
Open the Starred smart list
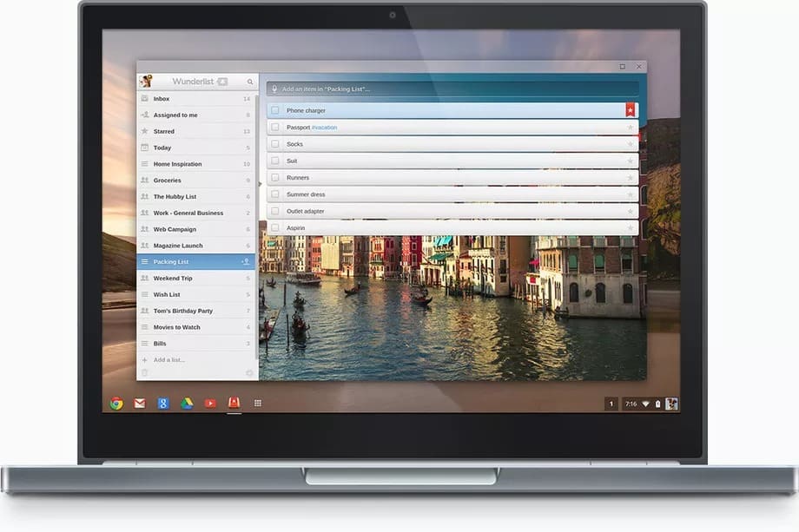coord(195,131)
